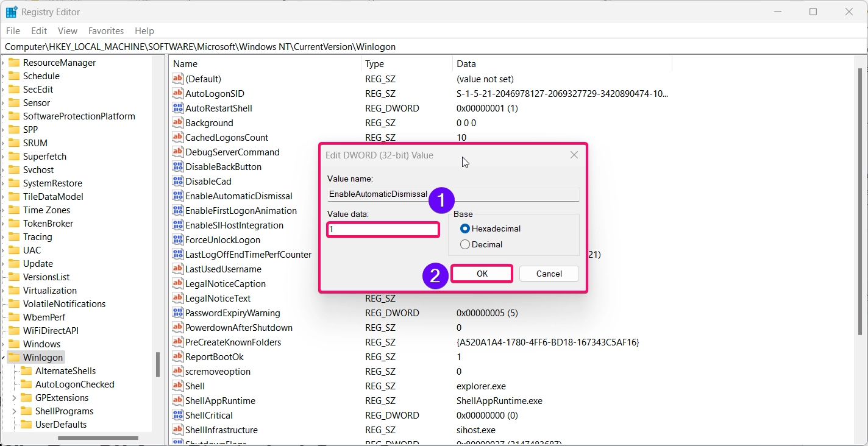Click the AutoRestartShell DWORD value icon
Screen dimensions: 868x446
(178, 108)
